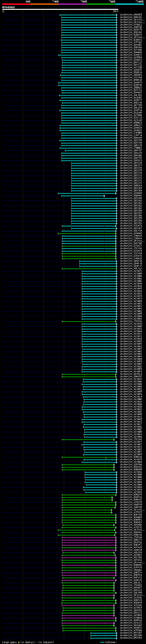146x644 pixels.
Task: Open hit UniRef100_A5BT98
Action: tap(131, 27)
